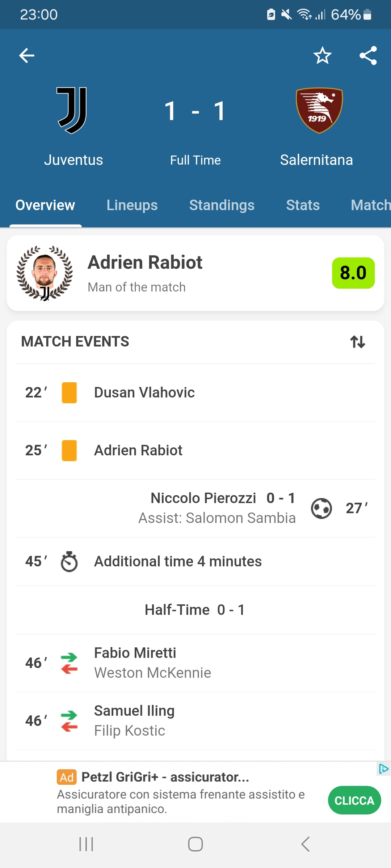Image resolution: width=391 pixels, height=868 pixels.
Task: Open Adrien Rabiot man of the match card
Action: (195, 273)
